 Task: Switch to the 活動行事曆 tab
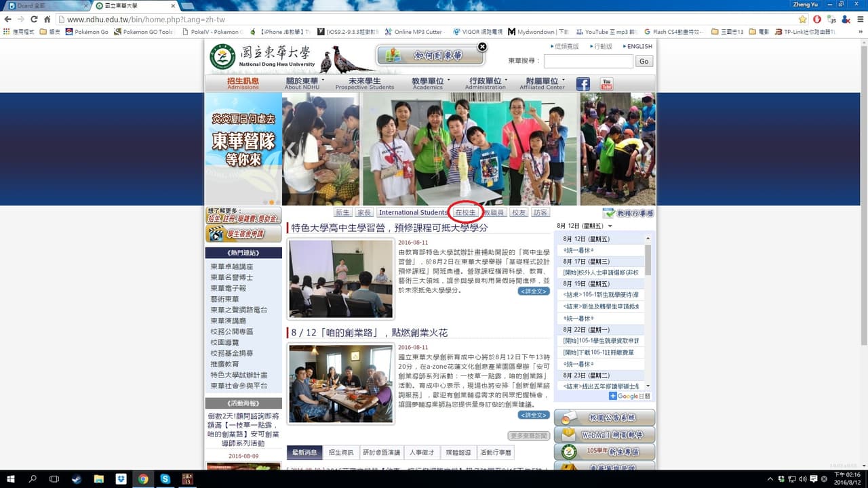point(496,453)
